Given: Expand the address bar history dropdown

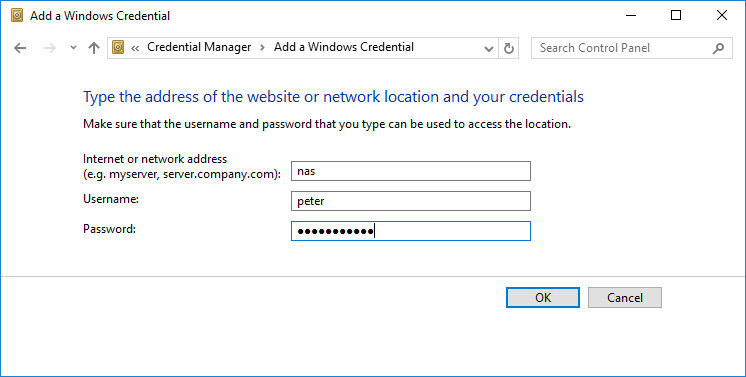Looking at the screenshot, I should click(x=488, y=48).
